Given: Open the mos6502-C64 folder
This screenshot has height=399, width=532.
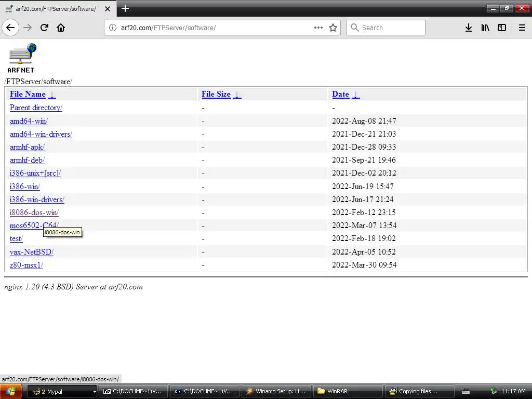Looking at the screenshot, I should 34,225.
